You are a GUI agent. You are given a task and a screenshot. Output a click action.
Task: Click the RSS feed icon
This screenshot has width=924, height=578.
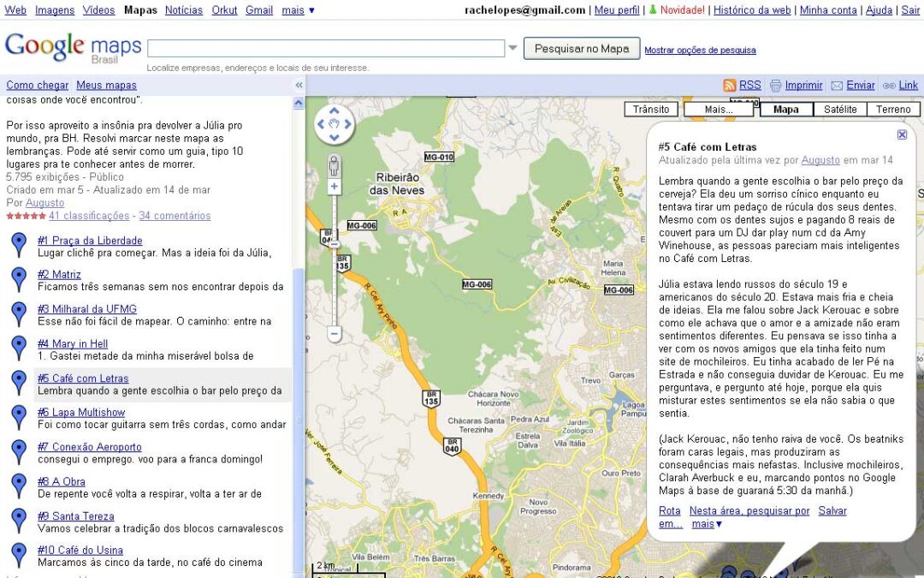pyautogui.click(x=729, y=86)
